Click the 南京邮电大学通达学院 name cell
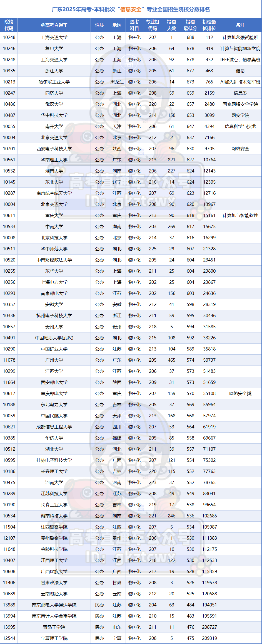The image size is (262, 644). coord(54,605)
